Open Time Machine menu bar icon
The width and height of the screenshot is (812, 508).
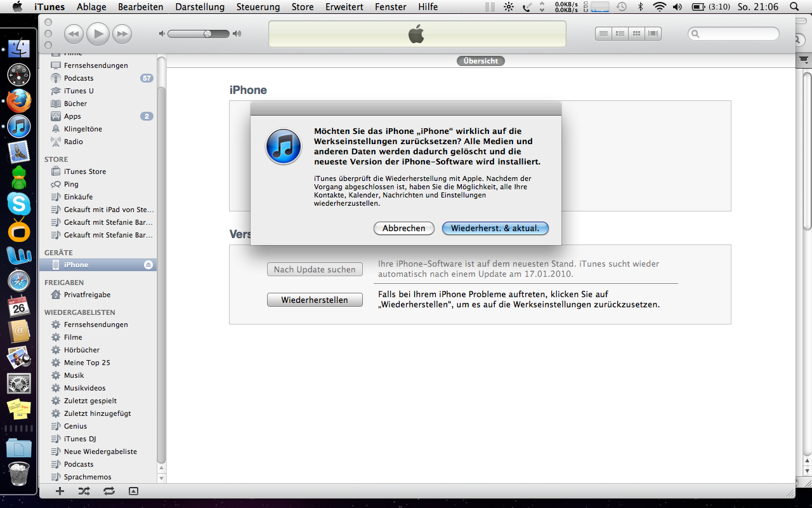click(622, 7)
